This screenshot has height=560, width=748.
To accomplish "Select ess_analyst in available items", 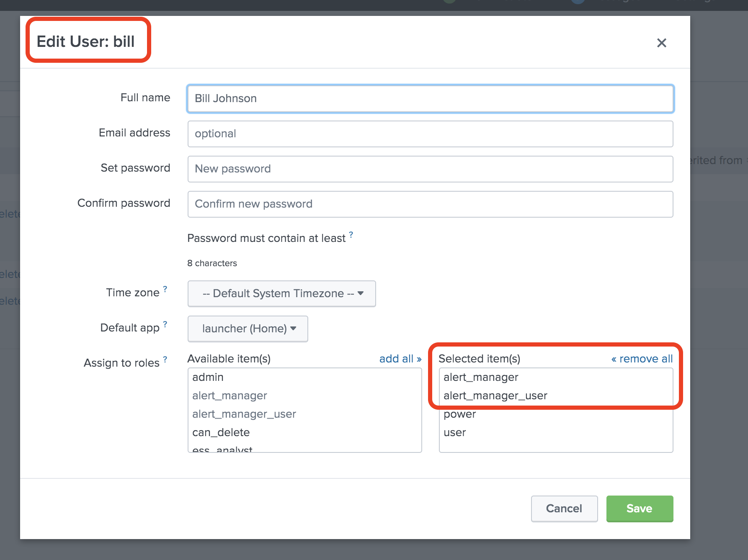I will 304,448.
